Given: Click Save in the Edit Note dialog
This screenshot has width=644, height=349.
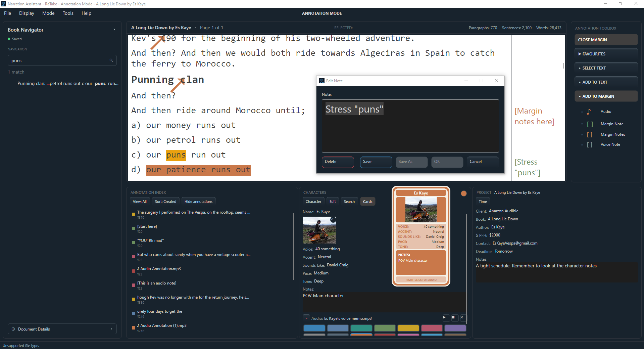Looking at the screenshot, I should (376, 162).
